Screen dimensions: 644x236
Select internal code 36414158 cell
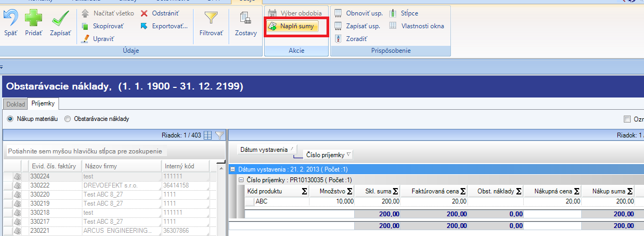186,185
